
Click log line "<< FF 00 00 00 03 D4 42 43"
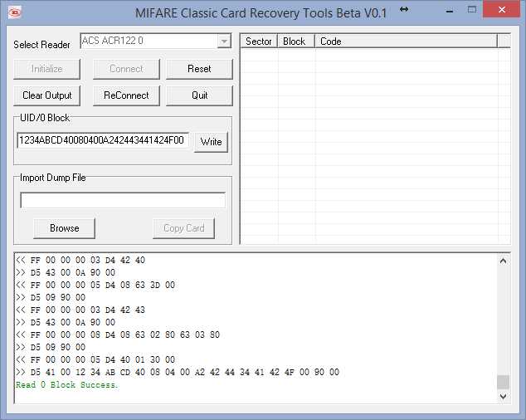pyautogui.click(x=80, y=310)
